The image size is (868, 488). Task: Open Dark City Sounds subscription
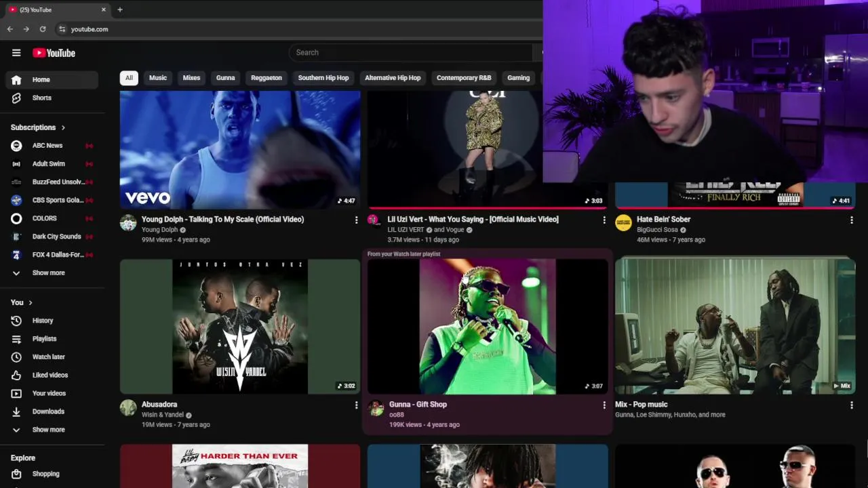point(52,237)
